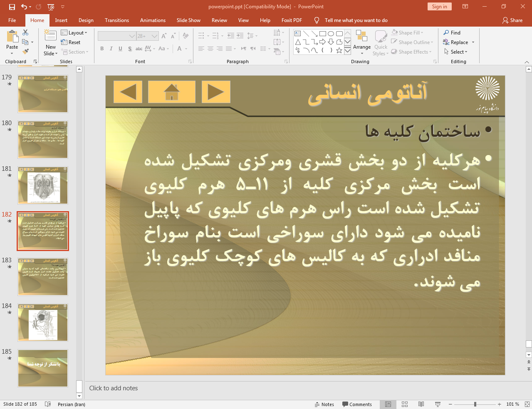Click the Save icon in the quick access toolbar
The width and height of the screenshot is (532, 409).
point(12,7)
